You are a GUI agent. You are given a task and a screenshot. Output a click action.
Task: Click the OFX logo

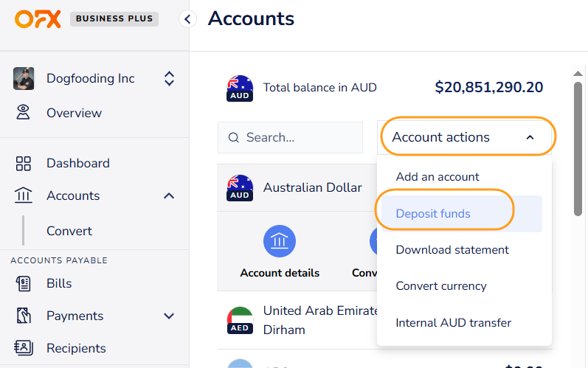(x=38, y=19)
